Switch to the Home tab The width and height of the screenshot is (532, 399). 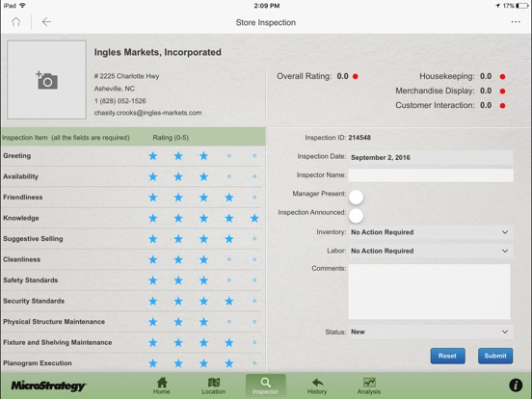162,386
